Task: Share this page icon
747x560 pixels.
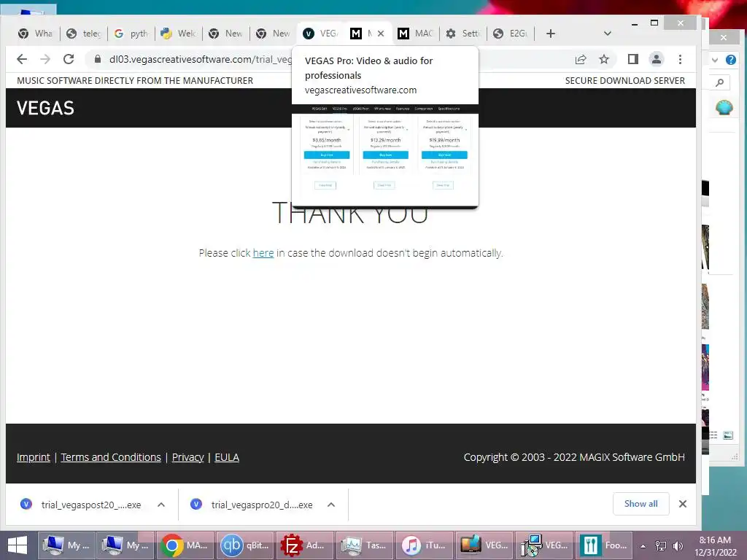Action: click(x=580, y=59)
